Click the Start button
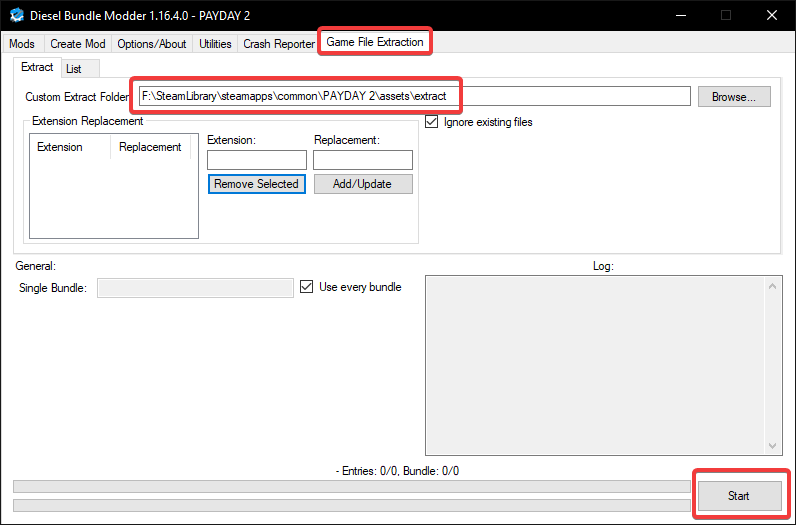This screenshot has height=525, width=796. (740, 496)
